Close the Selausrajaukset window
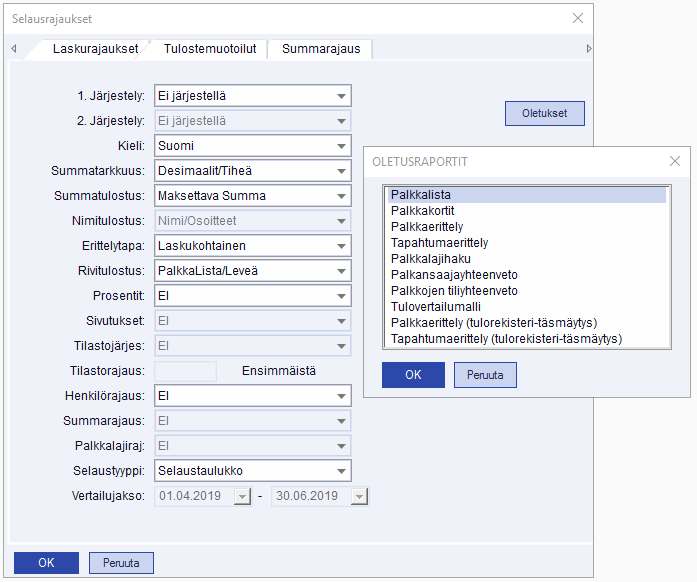The image size is (697, 582). [x=577, y=18]
